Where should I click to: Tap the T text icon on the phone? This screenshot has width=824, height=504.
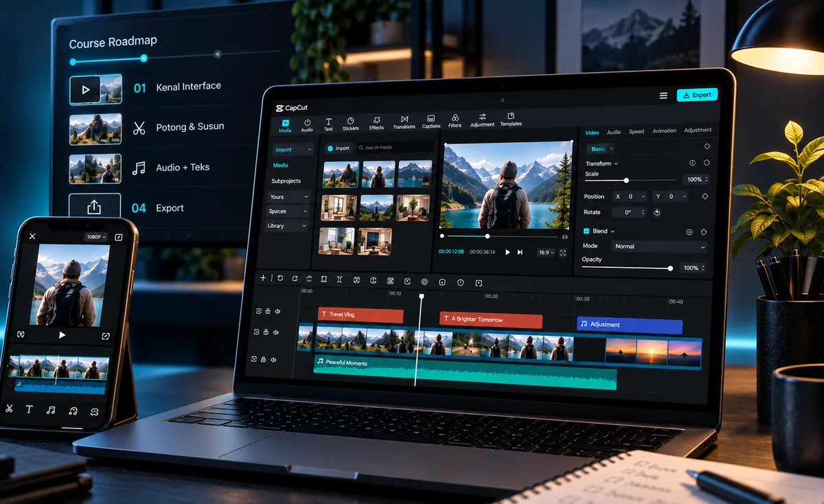click(30, 410)
